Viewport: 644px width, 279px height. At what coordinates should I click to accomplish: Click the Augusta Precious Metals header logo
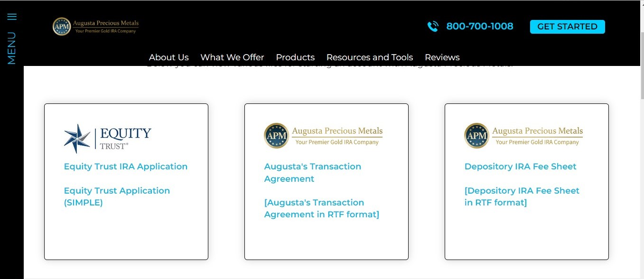coord(95,26)
